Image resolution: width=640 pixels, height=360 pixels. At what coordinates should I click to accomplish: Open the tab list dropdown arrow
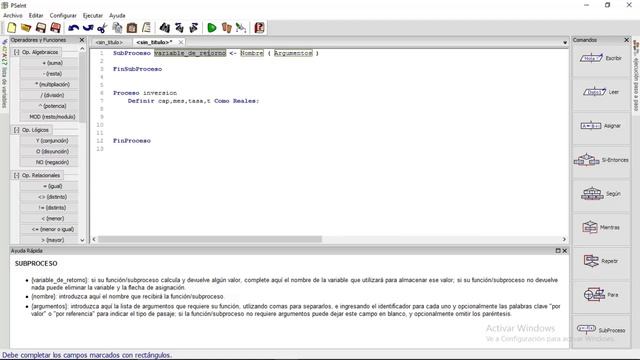point(565,42)
